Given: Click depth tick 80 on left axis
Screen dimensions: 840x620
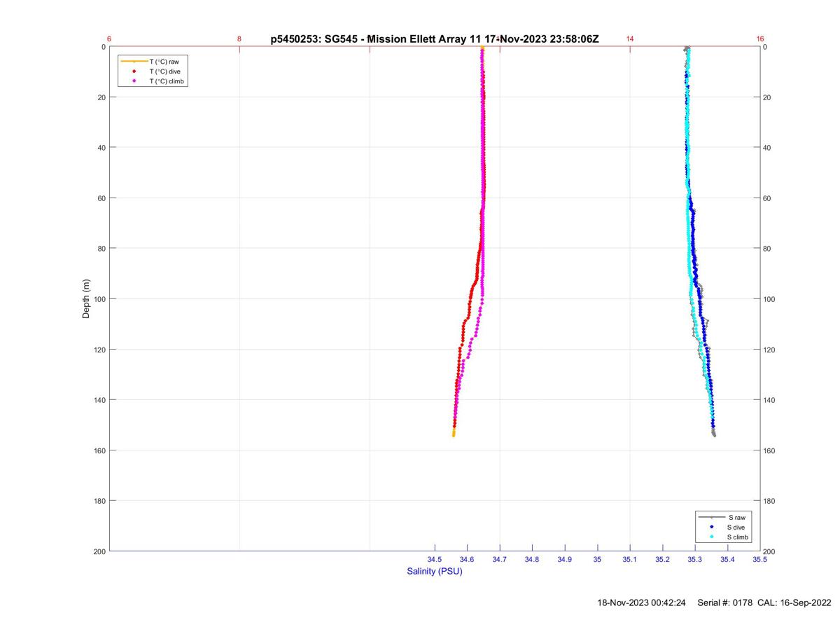Looking at the screenshot, I should [101, 249].
